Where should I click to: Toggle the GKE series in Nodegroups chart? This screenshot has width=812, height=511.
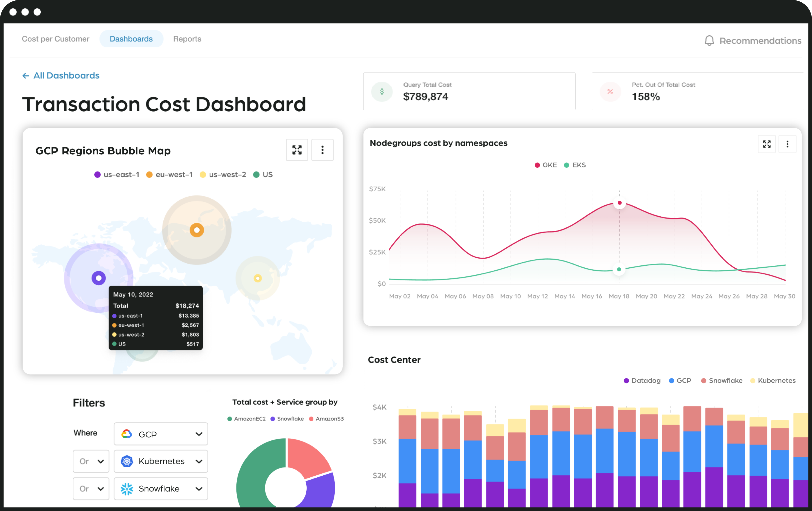pyautogui.click(x=546, y=165)
